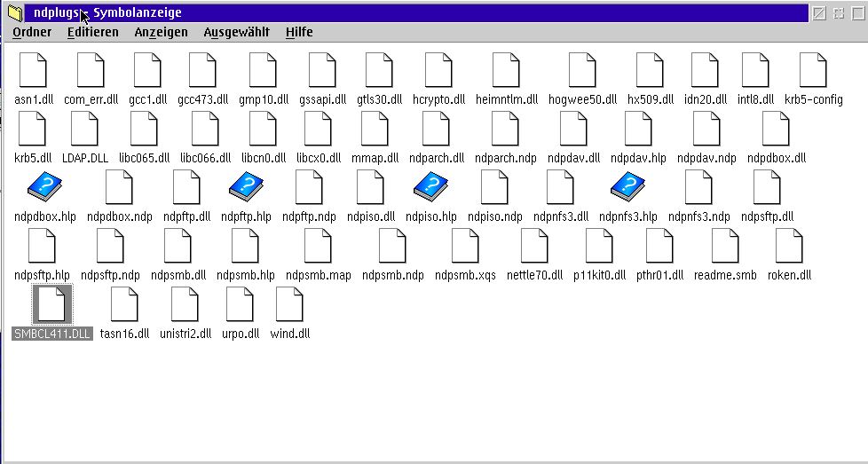Select the ndpsftp.hlp file icon
868x464 pixels.
pos(42,246)
